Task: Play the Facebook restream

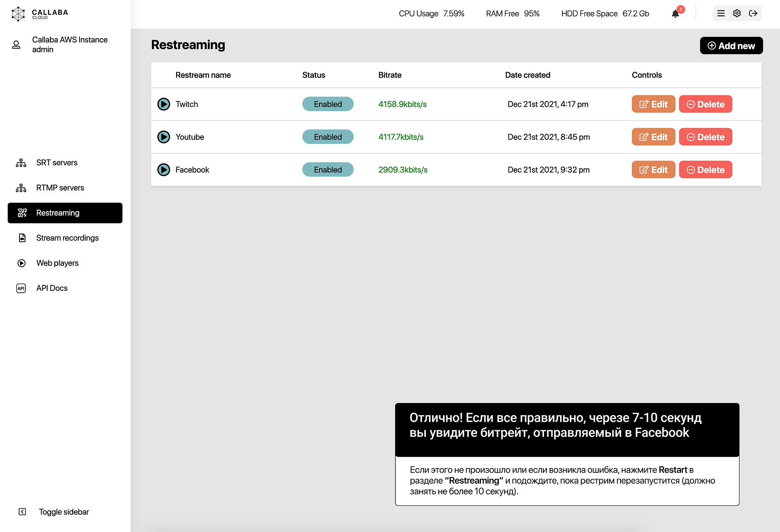Action: tap(164, 170)
